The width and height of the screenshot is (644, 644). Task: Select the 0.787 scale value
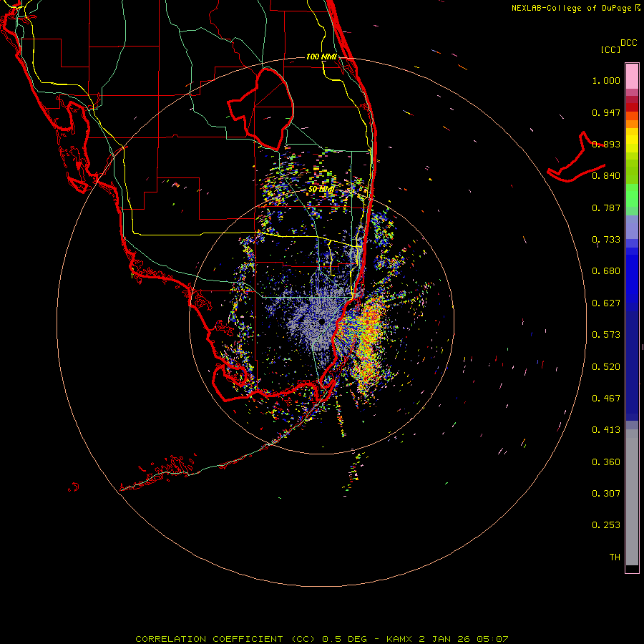tap(606, 208)
